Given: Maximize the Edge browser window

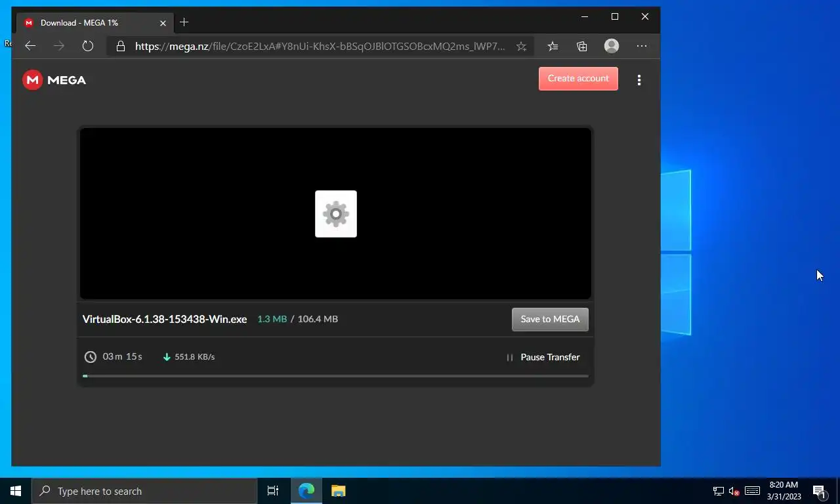Looking at the screenshot, I should click(615, 17).
